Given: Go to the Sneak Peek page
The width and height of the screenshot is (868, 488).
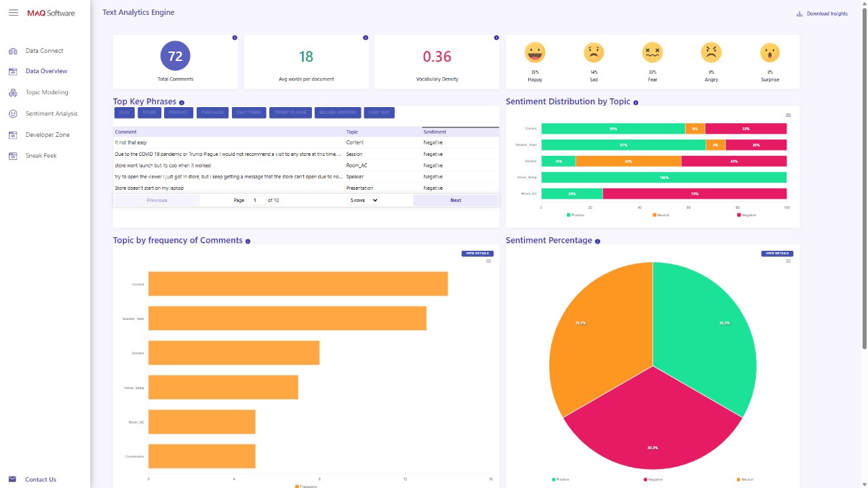Looking at the screenshot, I should coord(41,156).
